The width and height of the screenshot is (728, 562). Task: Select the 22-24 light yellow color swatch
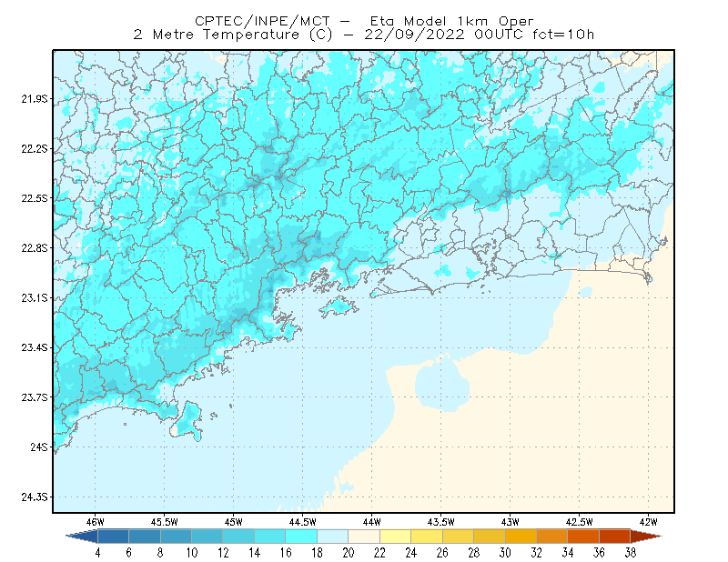coord(395,537)
